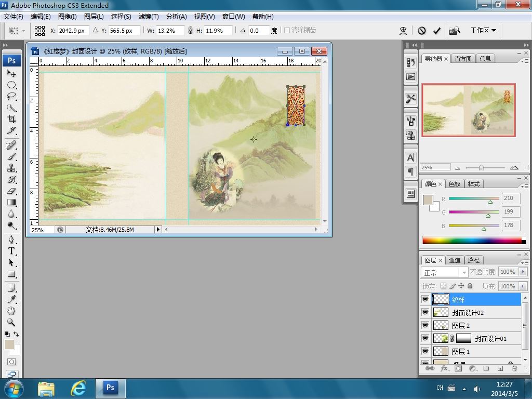Open the 文件(F) menu
532x399 pixels.
pos(13,16)
